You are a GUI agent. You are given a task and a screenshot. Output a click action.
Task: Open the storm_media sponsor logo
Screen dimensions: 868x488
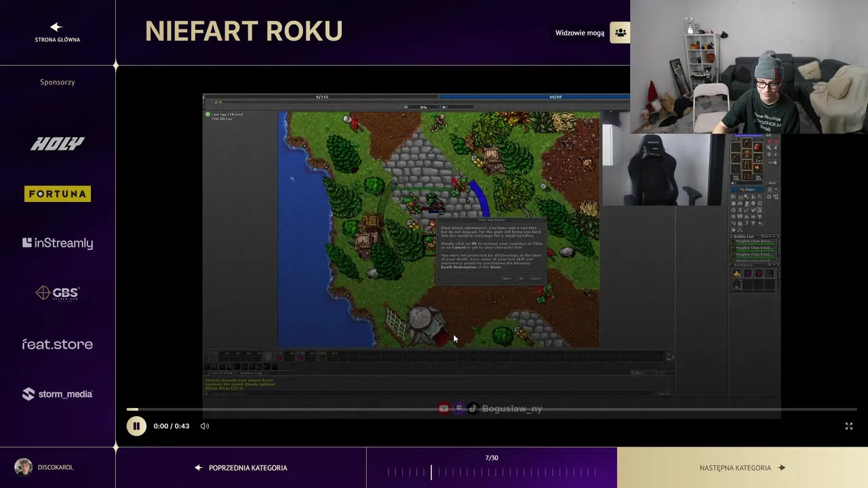pyautogui.click(x=58, y=394)
